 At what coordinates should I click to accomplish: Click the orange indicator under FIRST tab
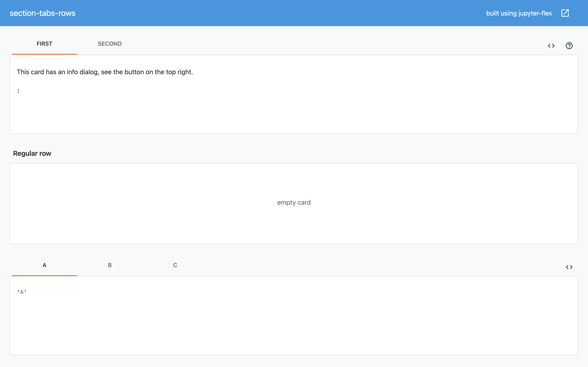pos(45,54)
